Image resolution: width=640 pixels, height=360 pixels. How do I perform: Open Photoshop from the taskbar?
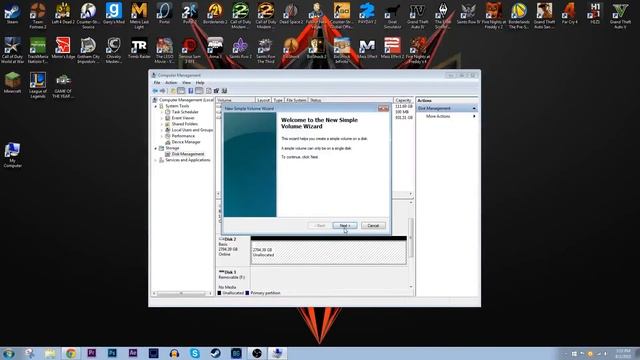(x=112, y=353)
